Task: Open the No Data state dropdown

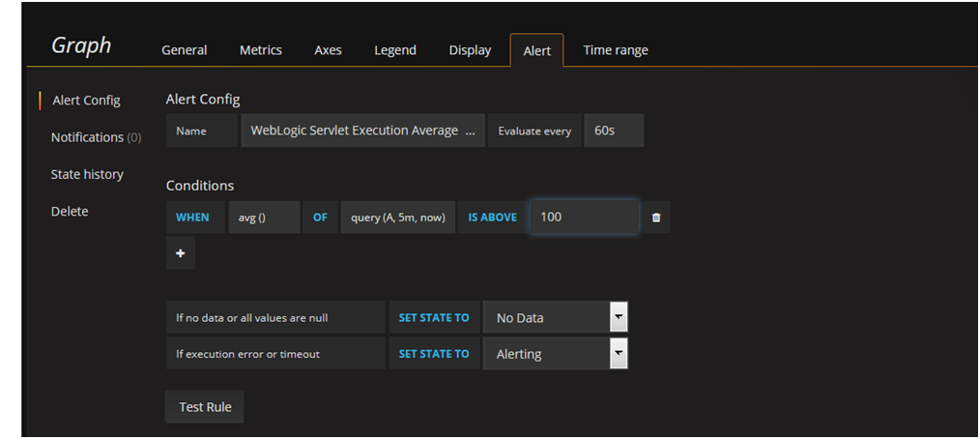Action: point(555,317)
